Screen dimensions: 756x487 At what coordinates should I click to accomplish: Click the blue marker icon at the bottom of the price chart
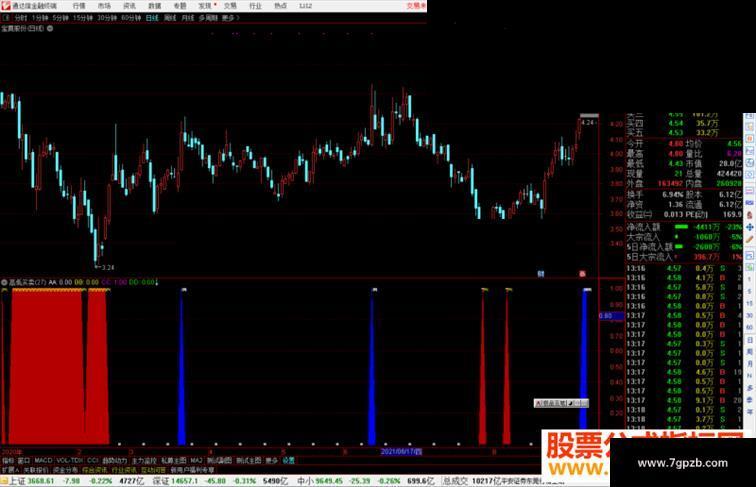coord(540,274)
